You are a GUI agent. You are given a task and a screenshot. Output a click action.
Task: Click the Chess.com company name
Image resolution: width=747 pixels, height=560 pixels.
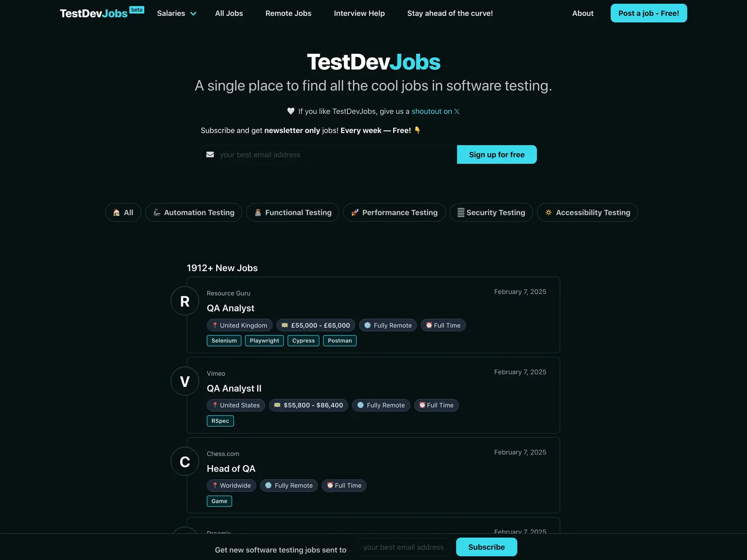click(x=223, y=454)
